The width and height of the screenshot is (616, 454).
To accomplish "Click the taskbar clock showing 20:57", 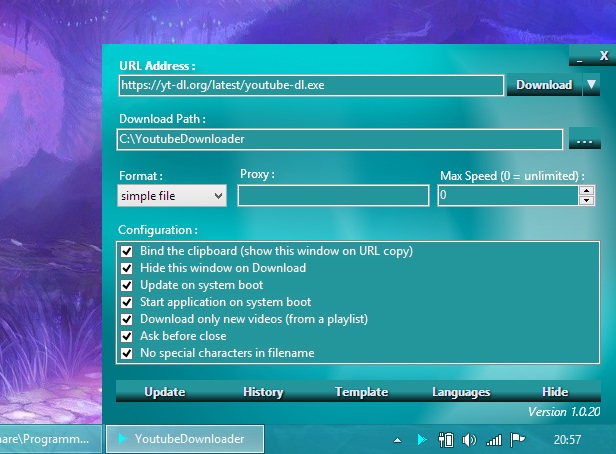I will 567,439.
